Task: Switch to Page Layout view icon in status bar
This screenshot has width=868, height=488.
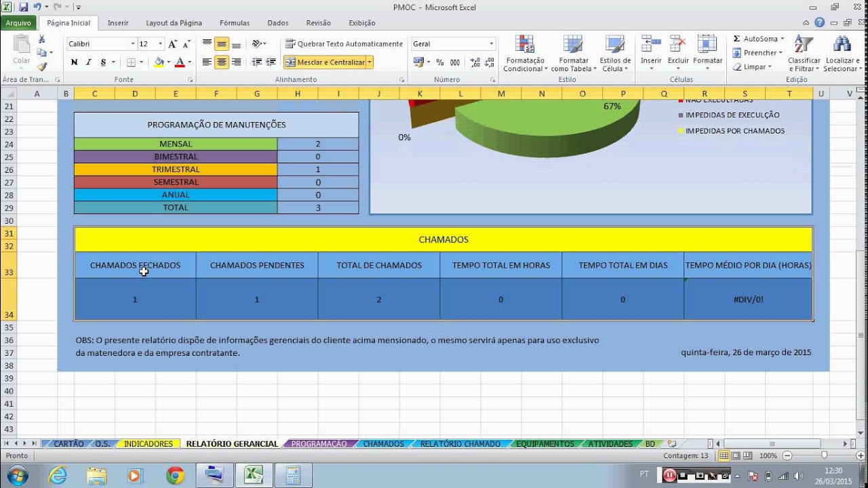Action: tap(736, 455)
